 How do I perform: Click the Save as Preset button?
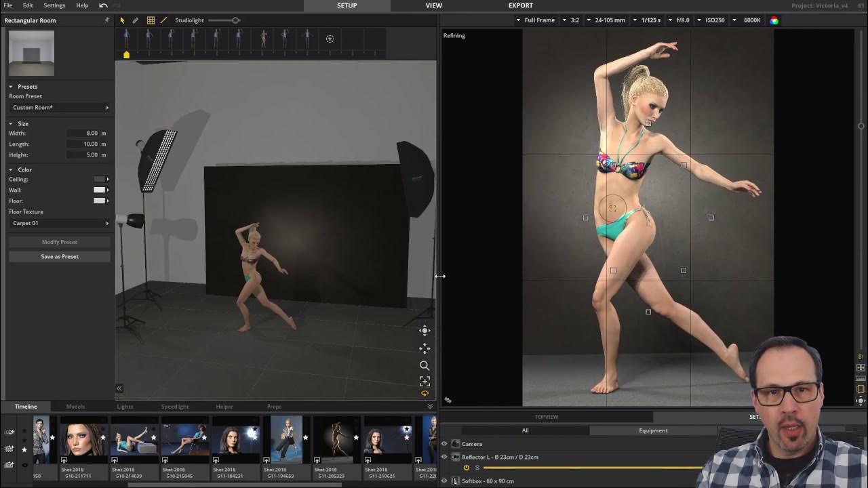coord(60,257)
